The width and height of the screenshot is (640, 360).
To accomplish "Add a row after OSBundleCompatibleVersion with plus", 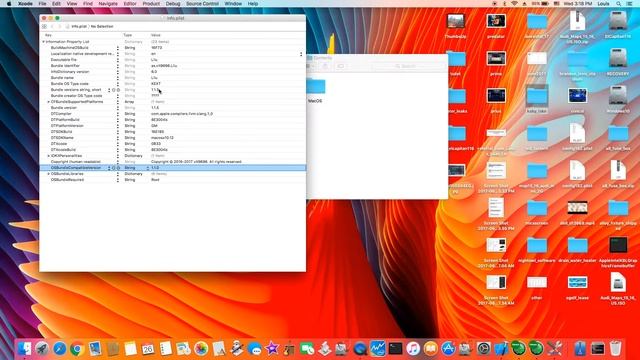I will pos(114,168).
